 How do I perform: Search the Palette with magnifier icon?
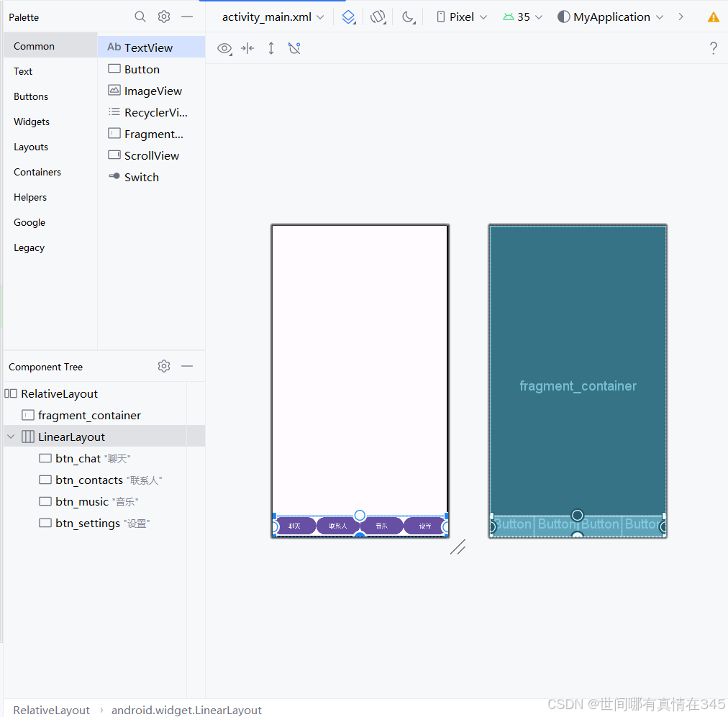pos(140,17)
